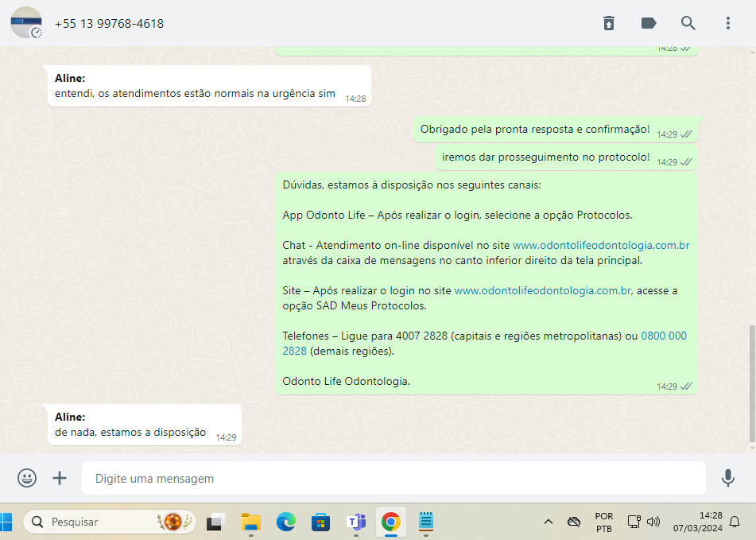Viewport: 756px width, 540px height.
Task: Open Microsoft Teams from taskbar
Action: [355, 522]
